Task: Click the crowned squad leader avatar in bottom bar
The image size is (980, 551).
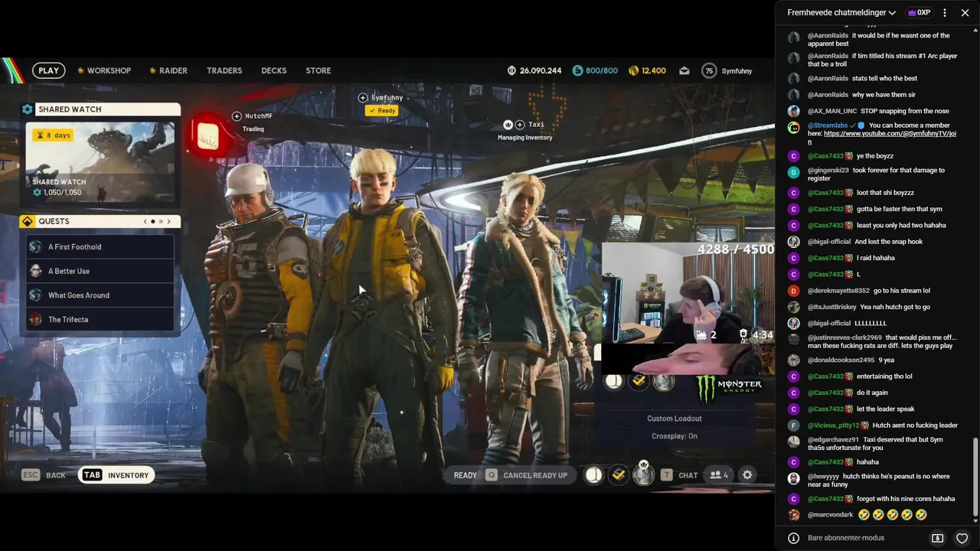Action: click(x=644, y=474)
